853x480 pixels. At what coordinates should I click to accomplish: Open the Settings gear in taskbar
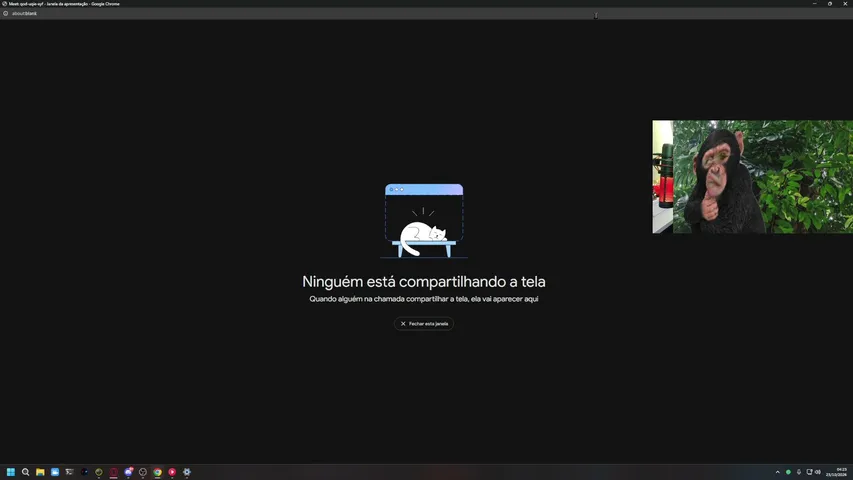coord(187,472)
